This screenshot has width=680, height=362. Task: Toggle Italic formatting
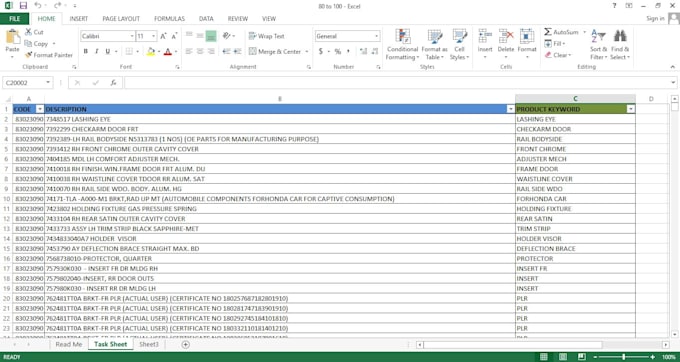point(97,51)
